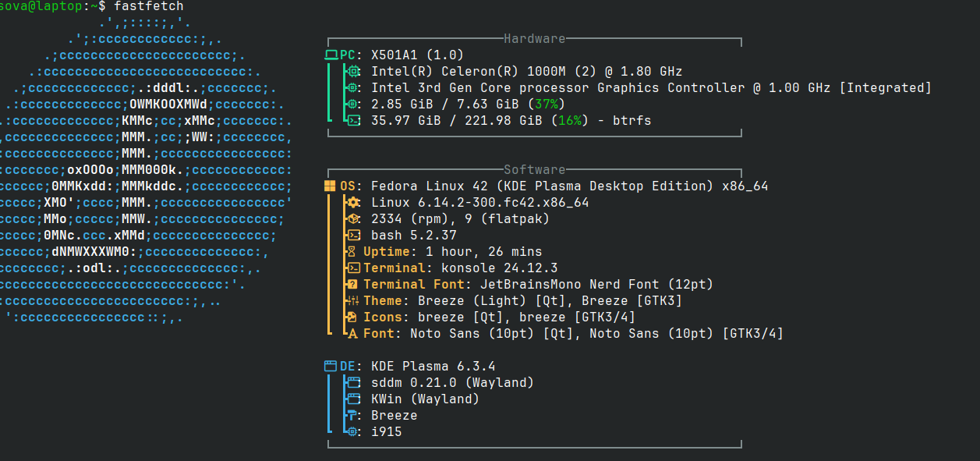Click the shell prompt icon next to bash 5.2.37
This screenshot has width=980, height=461.
click(353, 236)
